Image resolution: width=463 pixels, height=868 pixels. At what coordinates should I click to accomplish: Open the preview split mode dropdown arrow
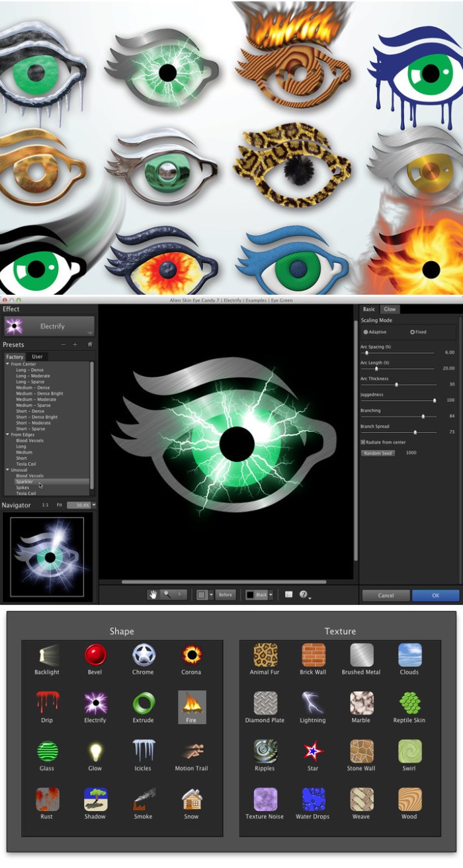point(211,595)
